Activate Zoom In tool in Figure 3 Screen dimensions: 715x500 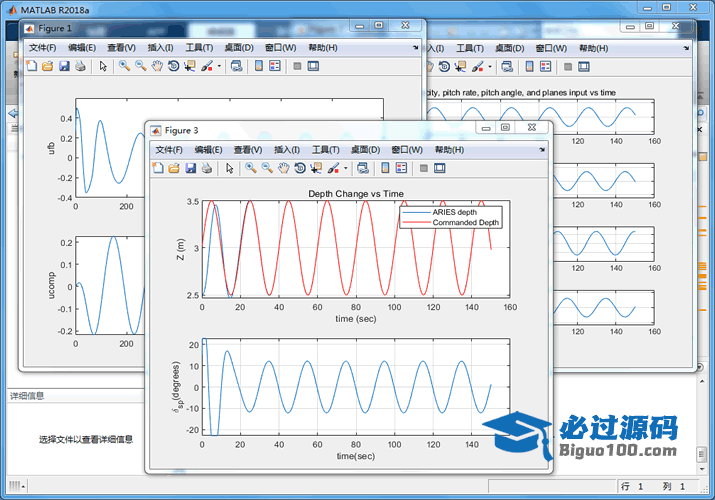250,168
